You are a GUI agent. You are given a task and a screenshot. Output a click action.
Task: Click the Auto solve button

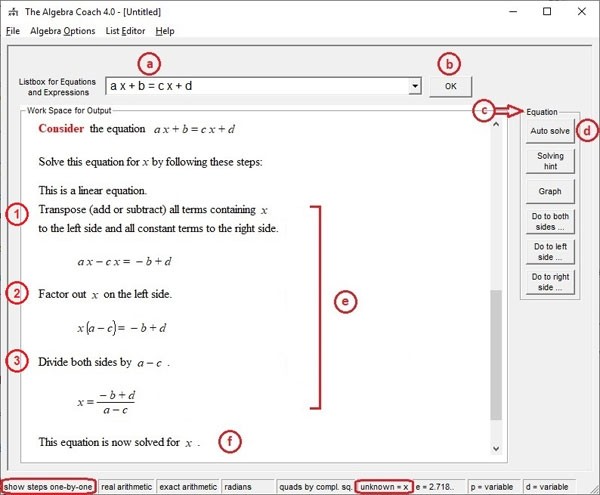click(550, 131)
